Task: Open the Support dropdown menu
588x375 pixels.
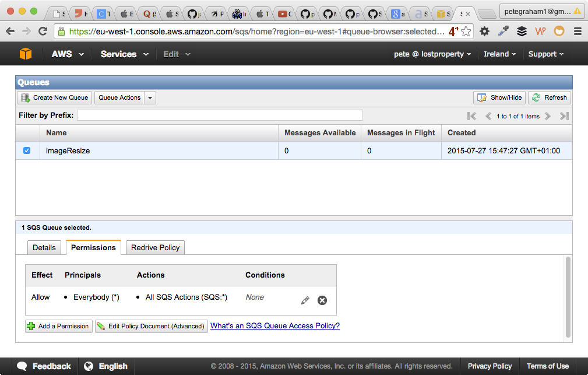Action: click(545, 54)
